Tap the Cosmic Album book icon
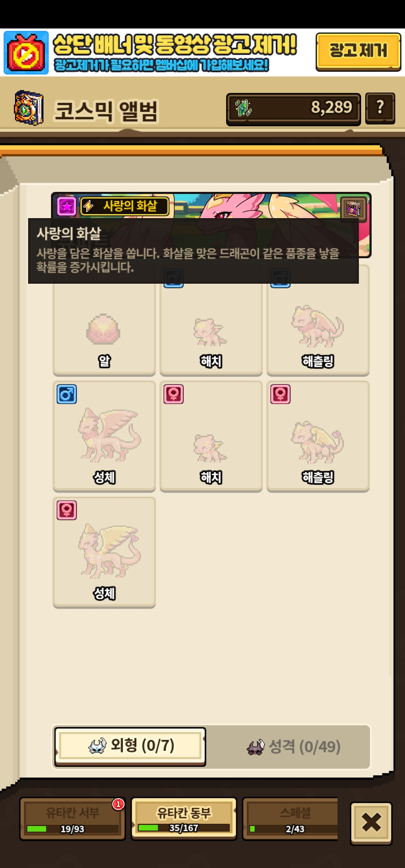This screenshot has height=868, width=405. coord(28,108)
